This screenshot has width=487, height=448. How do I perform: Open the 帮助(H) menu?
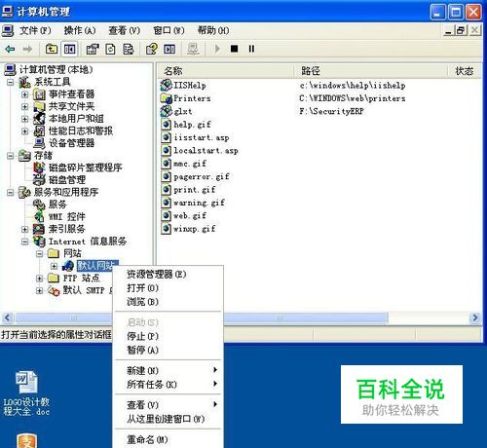point(213,30)
